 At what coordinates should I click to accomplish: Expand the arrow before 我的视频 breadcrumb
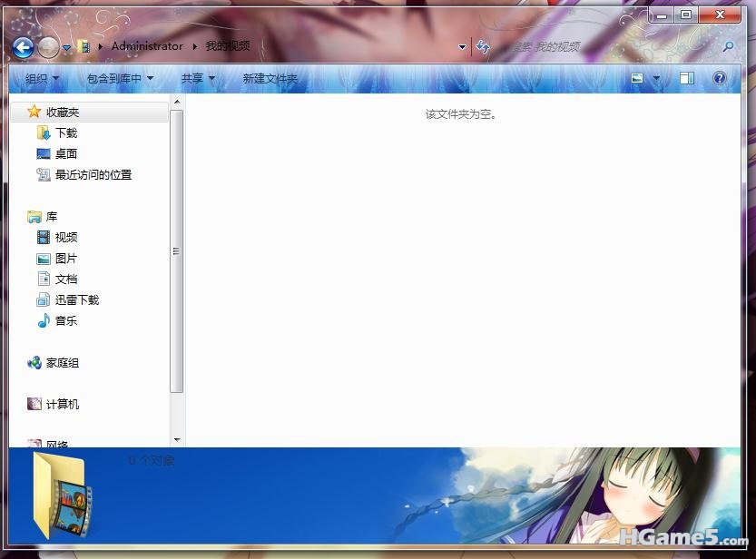click(195, 47)
